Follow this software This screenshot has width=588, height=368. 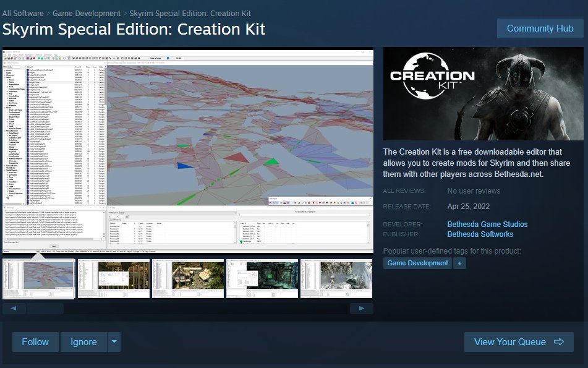point(35,342)
